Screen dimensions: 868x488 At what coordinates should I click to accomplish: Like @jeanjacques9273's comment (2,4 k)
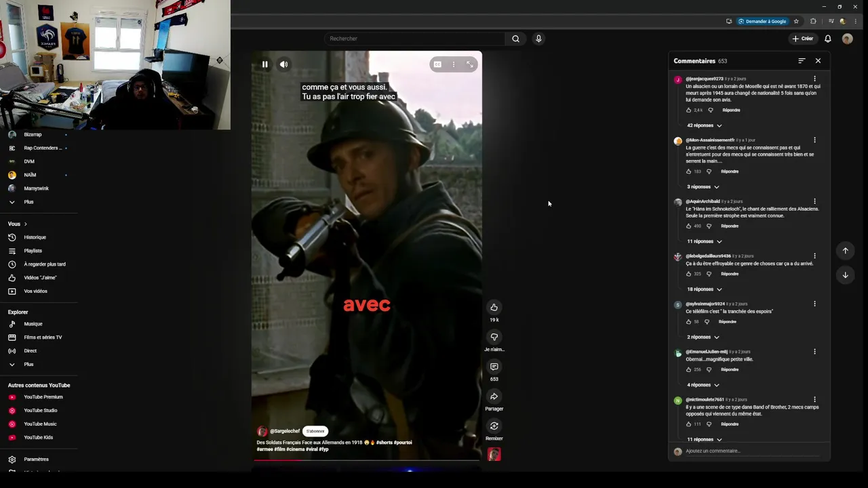[689, 110]
